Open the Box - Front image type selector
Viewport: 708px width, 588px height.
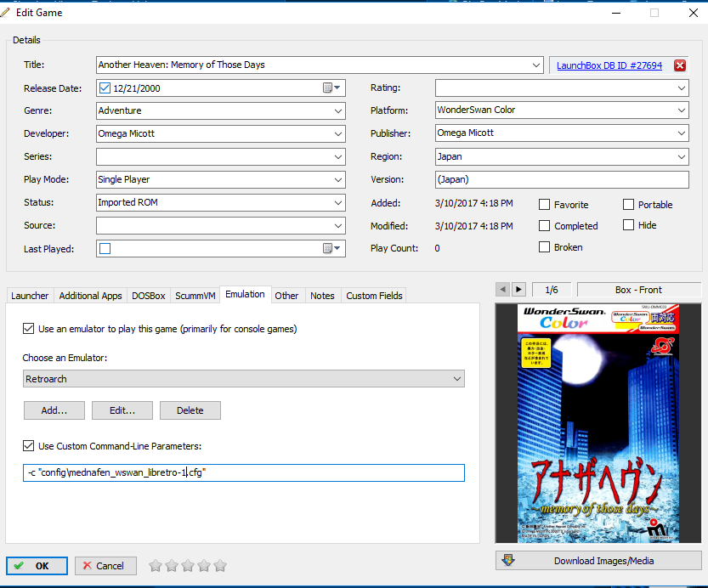(639, 290)
